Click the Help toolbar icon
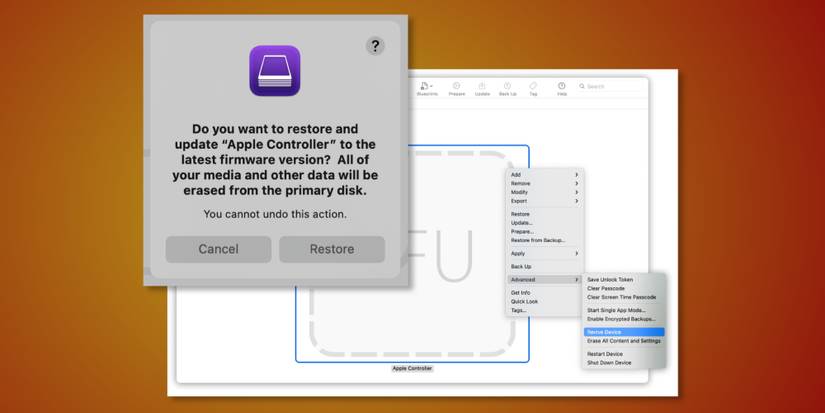The width and height of the screenshot is (825, 413). click(x=562, y=89)
